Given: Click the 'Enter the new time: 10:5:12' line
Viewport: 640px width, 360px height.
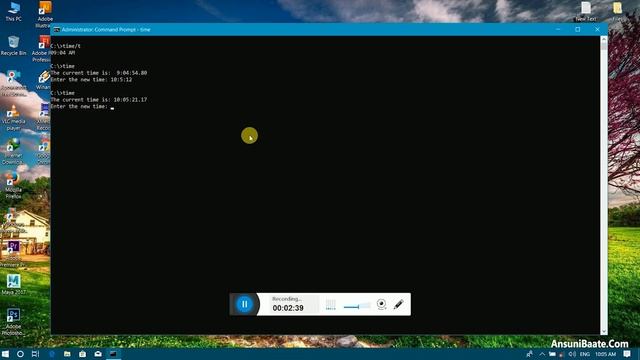Looking at the screenshot, I should coord(91,80).
